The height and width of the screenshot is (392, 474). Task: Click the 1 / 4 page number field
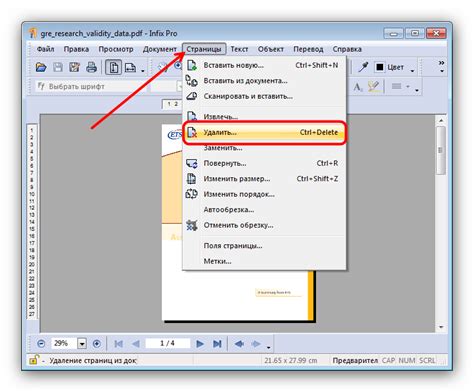tap(168, 343)
